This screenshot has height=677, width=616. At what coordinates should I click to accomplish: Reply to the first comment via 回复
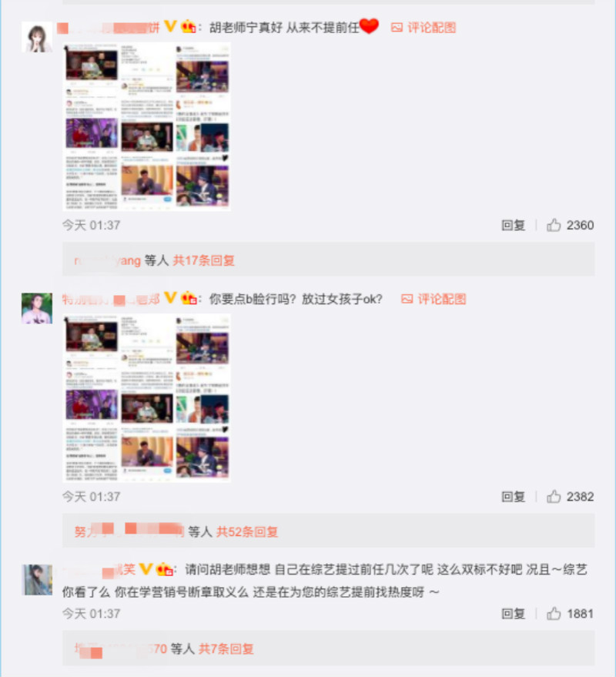point(514,225)
